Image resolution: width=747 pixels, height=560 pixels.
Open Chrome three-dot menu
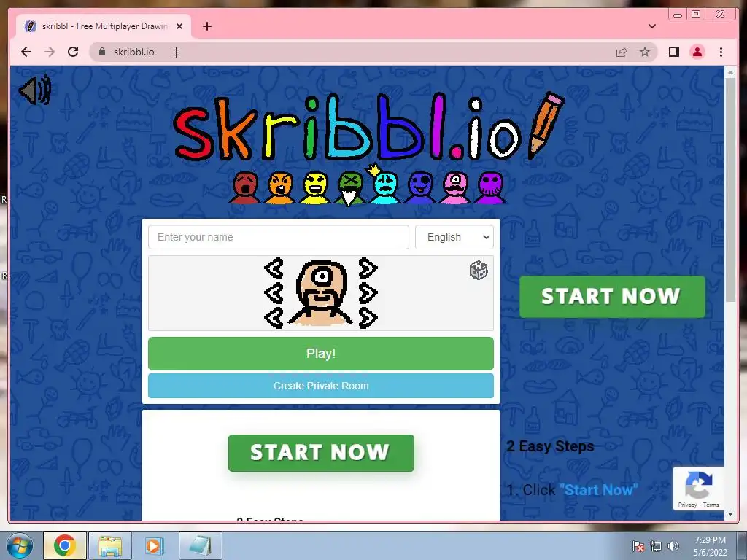pyautogui.click(x=721, y=52)
